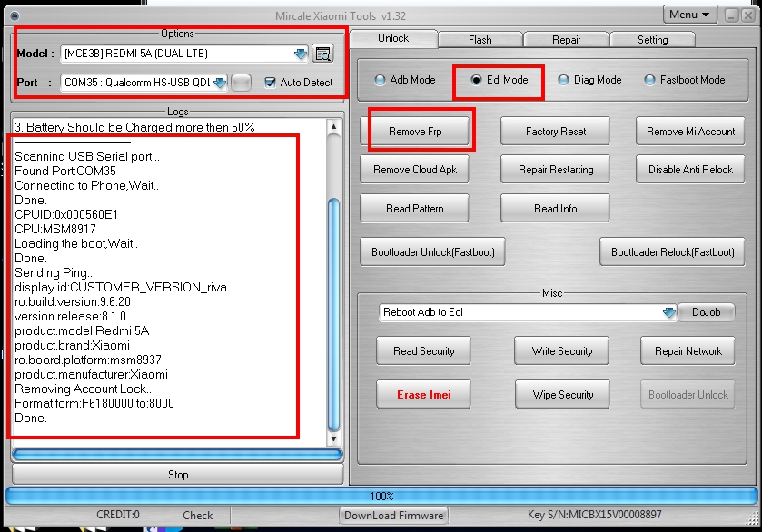Click the Read Security button
The image size is (762, 532).
coord(424,350)
